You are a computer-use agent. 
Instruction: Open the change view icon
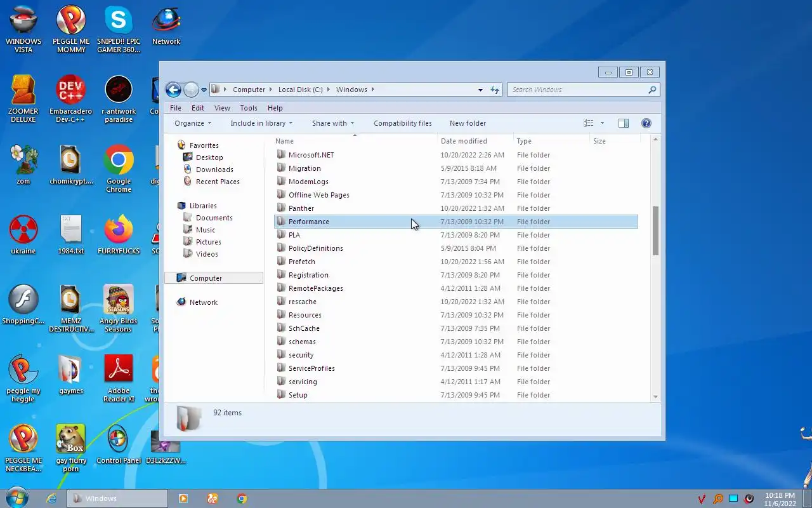589,123
